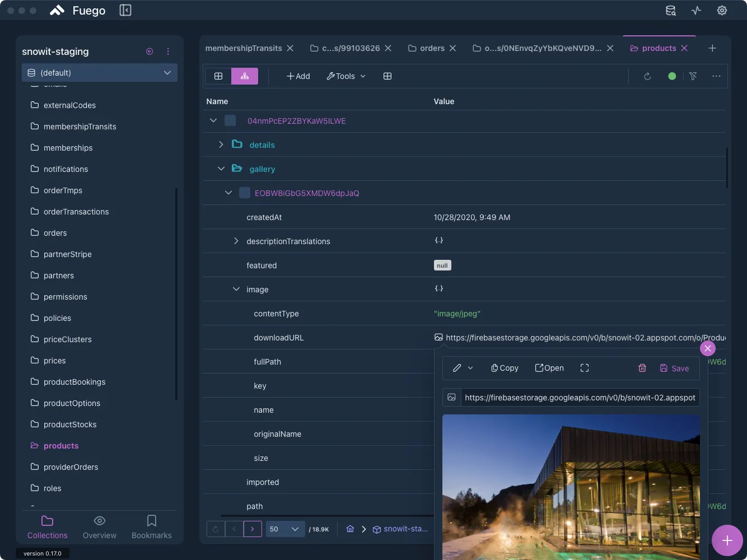Viewport: 747px width, 560px height.
Task: Collapse the gallery subcollection
Action: point(221,169)
